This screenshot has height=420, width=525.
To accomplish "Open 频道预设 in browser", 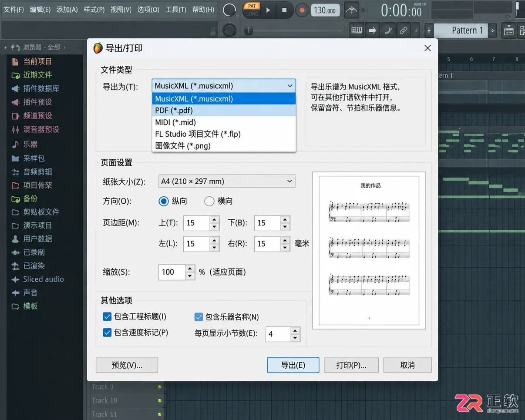I will click(37, 116).
